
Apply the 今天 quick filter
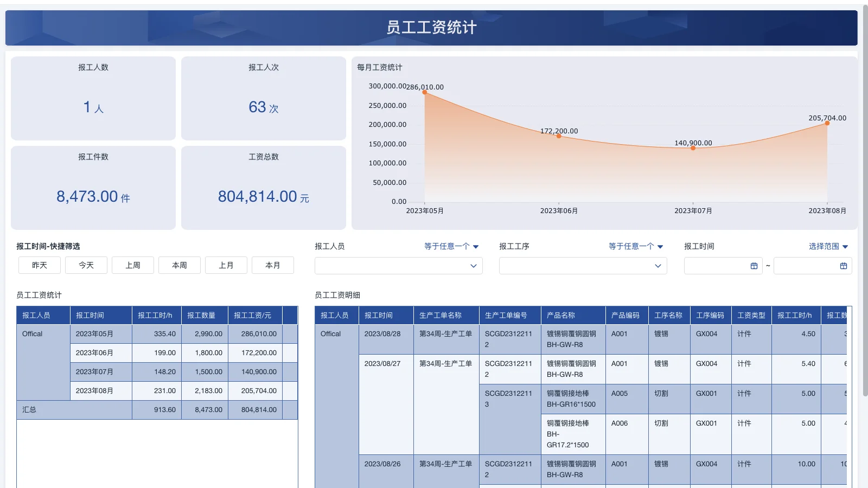(x=86, y=265)
